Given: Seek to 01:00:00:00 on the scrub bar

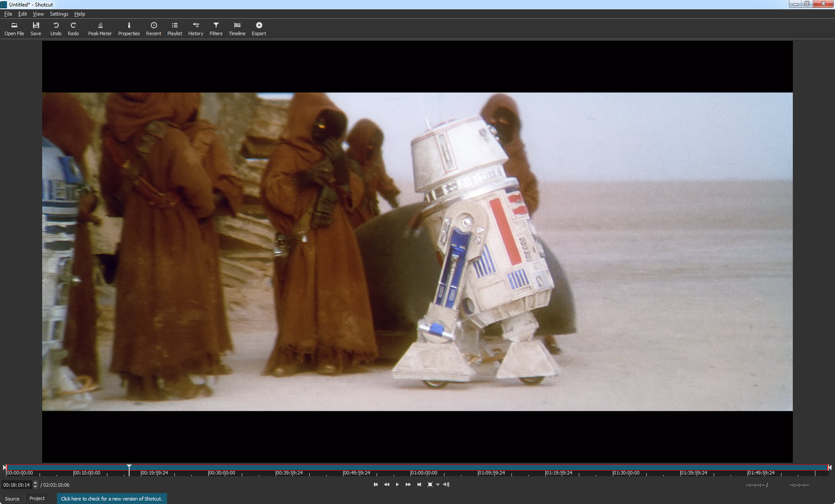Looking at the screenshot, I should tap(424, 473).
